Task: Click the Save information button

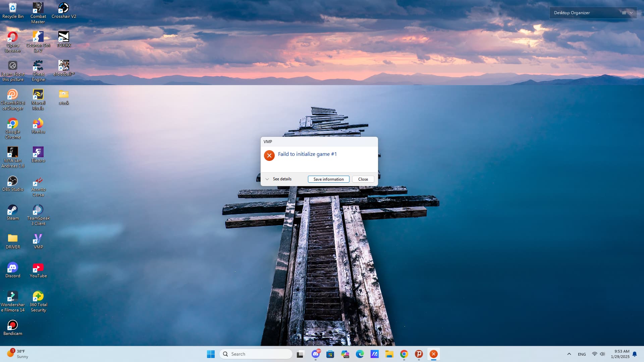Action: 328,179
